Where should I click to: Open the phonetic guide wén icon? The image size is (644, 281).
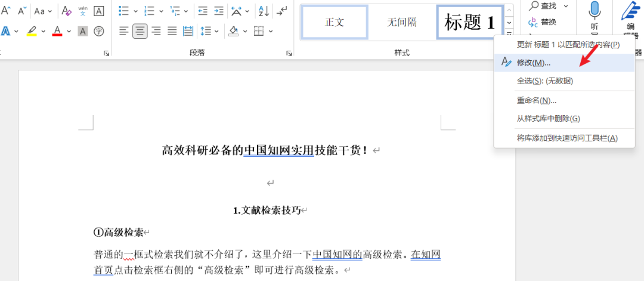click(x=82, y=11)
